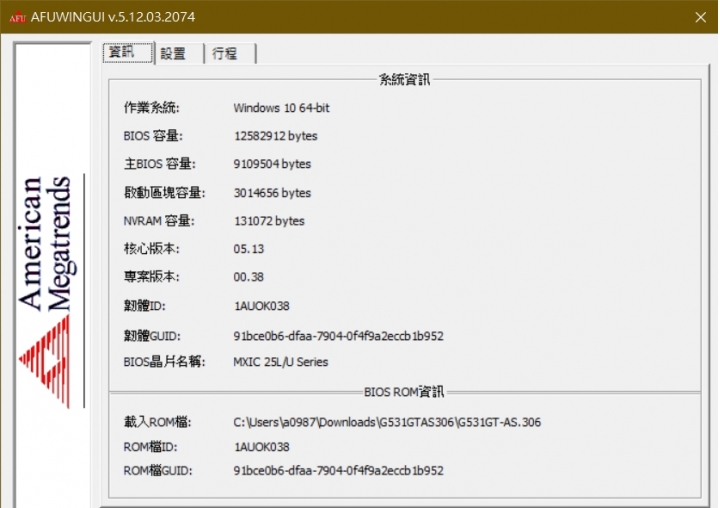The height and width of the screenshot is (508, 720).
Task: Click the loaded ROM file path
Action: tap(387, 422)
